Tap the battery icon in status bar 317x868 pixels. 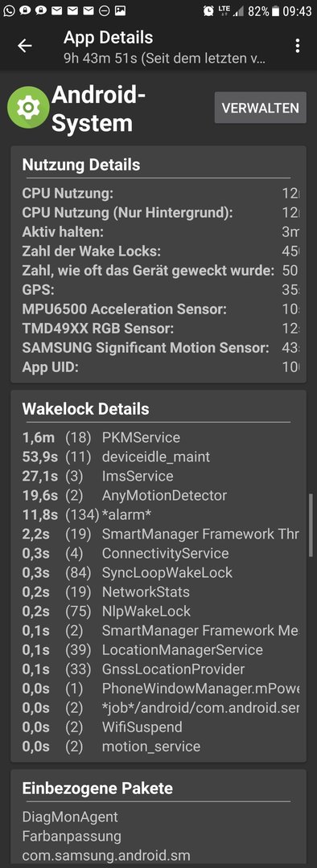coord(275,10)
